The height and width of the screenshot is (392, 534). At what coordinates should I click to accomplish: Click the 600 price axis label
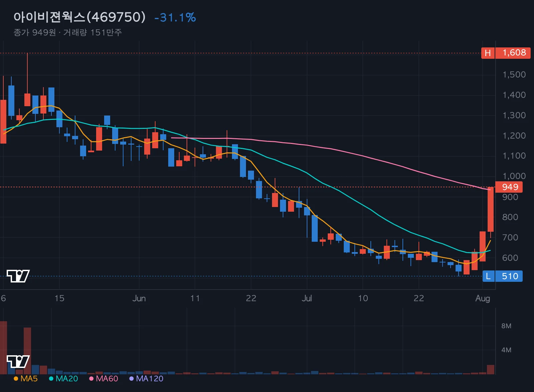coord(510,258)
